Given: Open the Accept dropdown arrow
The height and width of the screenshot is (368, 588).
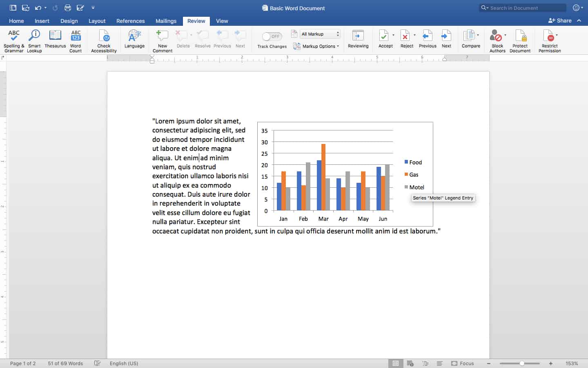Looking at the screenshot, I should pyautogui.click(x=393, y=35).
